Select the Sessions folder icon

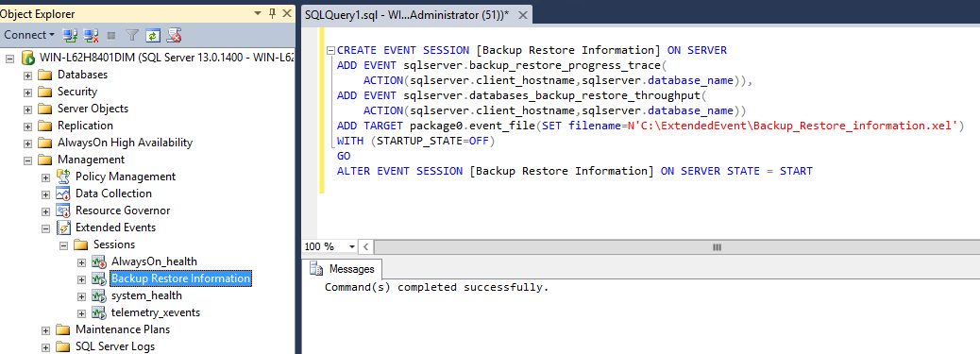pyautogui.click(x=80, y=244)
